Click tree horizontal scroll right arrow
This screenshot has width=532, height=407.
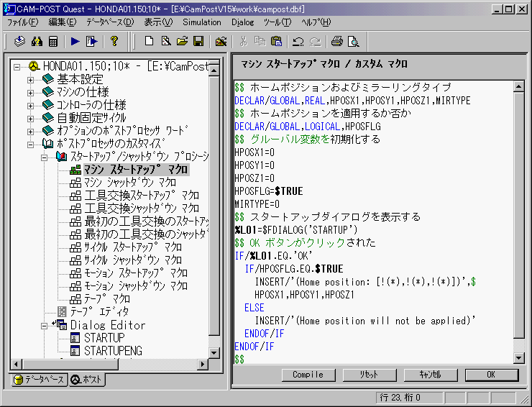203,365
